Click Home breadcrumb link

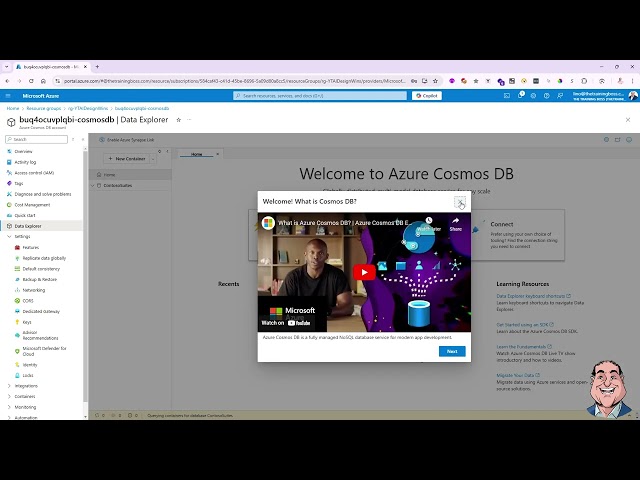[13, 108]
